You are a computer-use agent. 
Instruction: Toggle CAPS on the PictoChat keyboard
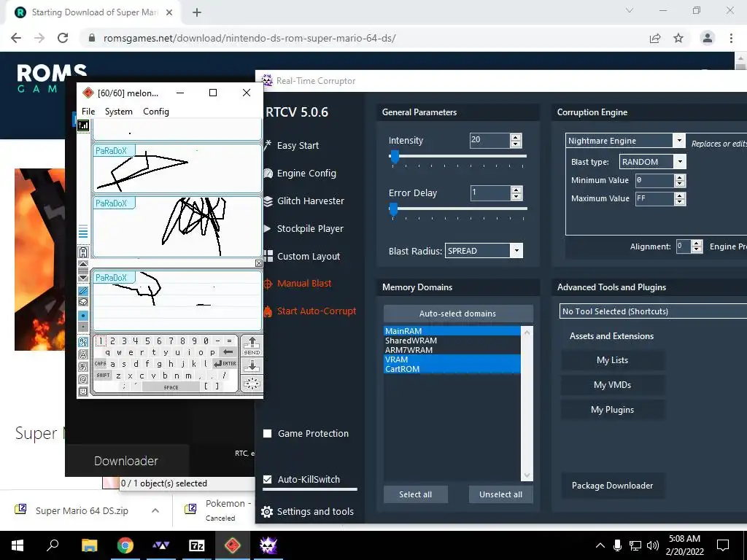(x=100, y=364)
